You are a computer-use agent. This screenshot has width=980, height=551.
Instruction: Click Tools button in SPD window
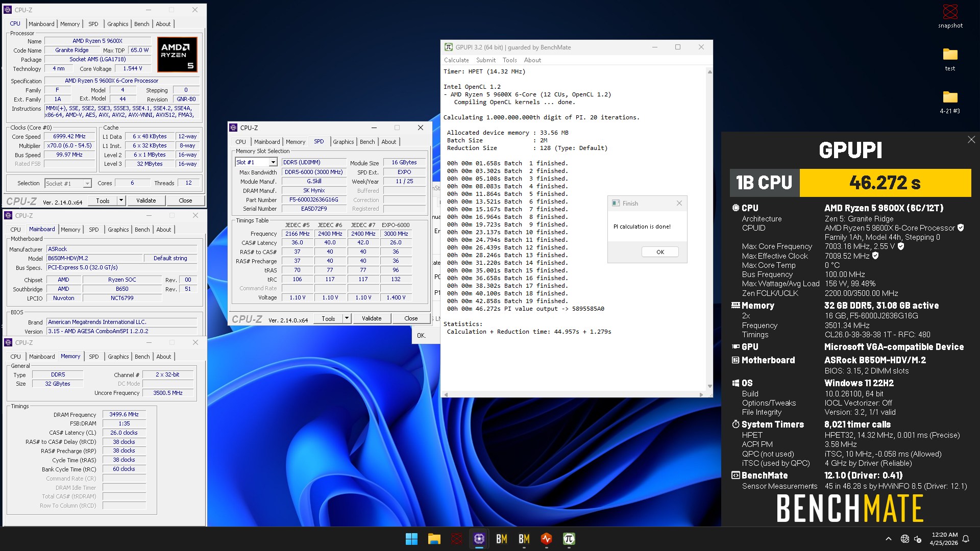click(x=328, y=318)
